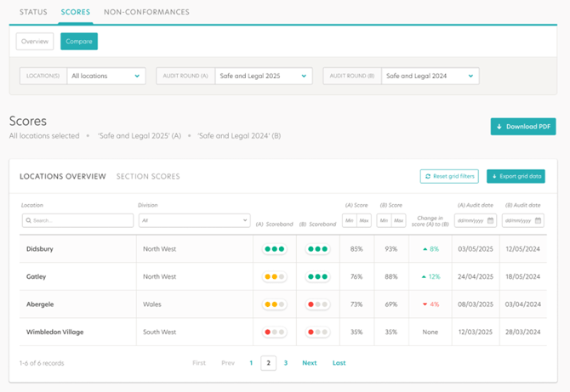Switch to the Non-Conformances tab
Image resolution: width=570 pixels, height=392 pixels.
[146, 13]
